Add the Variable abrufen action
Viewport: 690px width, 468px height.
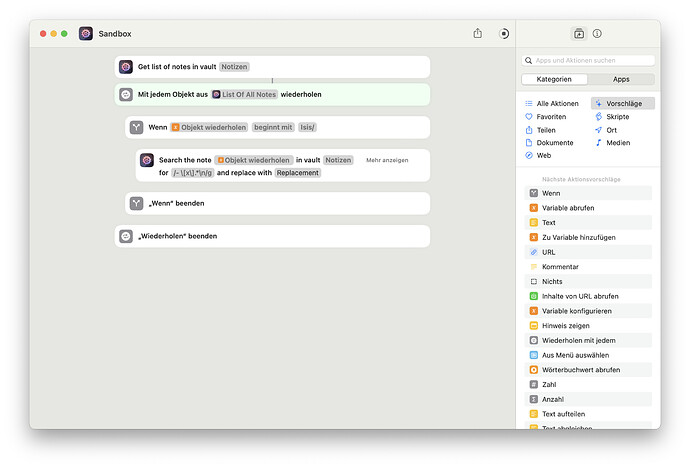point(588,208)
